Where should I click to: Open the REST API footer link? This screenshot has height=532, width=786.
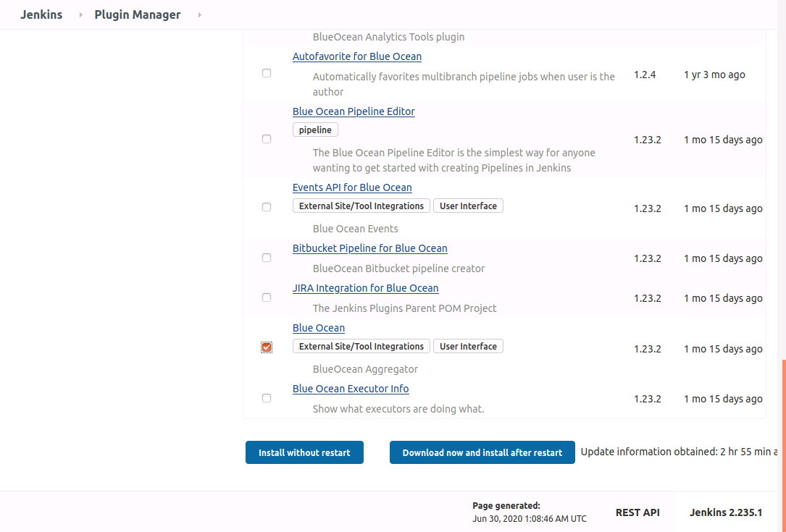tap(637, 512)
